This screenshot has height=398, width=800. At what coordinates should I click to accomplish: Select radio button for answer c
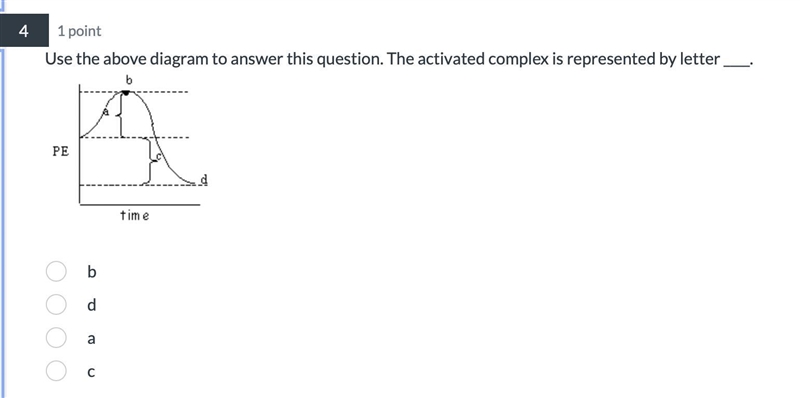tap(56, 371)
